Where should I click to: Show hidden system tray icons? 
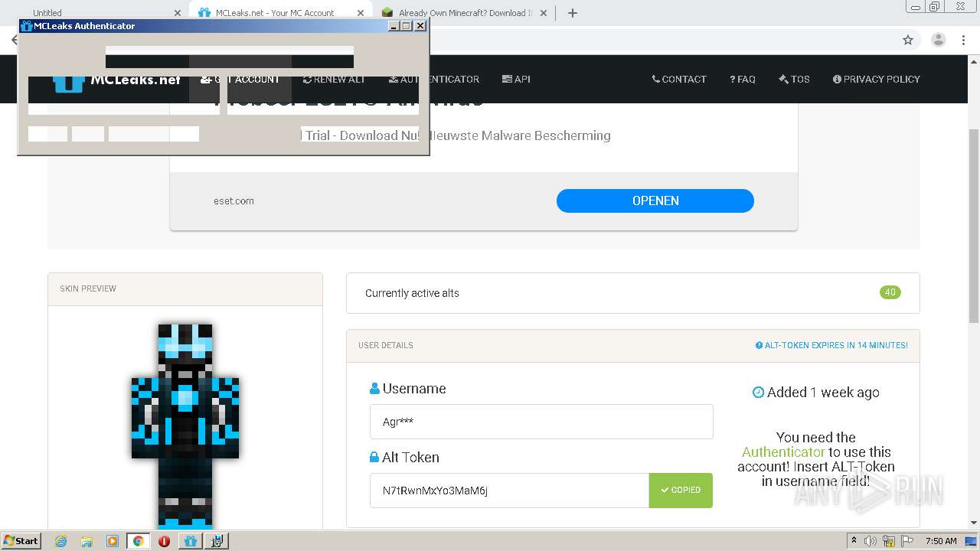click(x=854, y=541)
